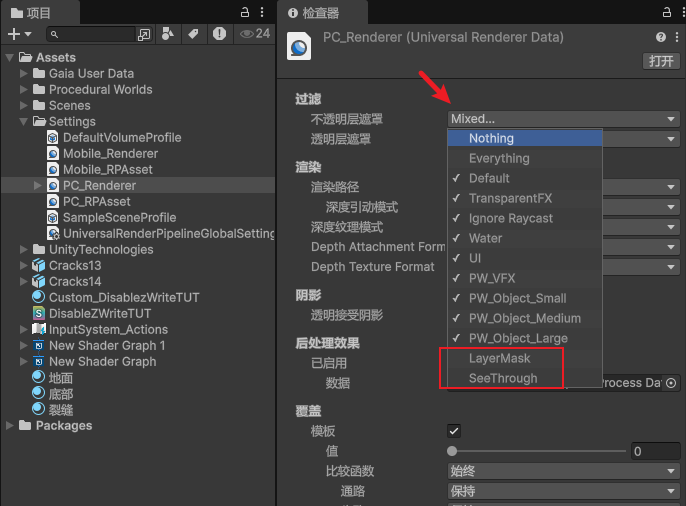Click the Project search input field
The height and width of the screenshot is (506, 686).
(x=91, y=34)
